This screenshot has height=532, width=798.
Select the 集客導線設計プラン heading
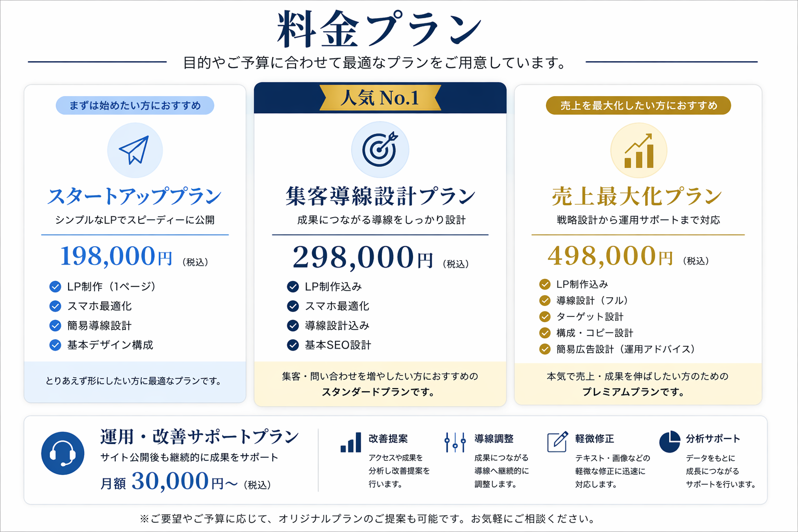380,196
